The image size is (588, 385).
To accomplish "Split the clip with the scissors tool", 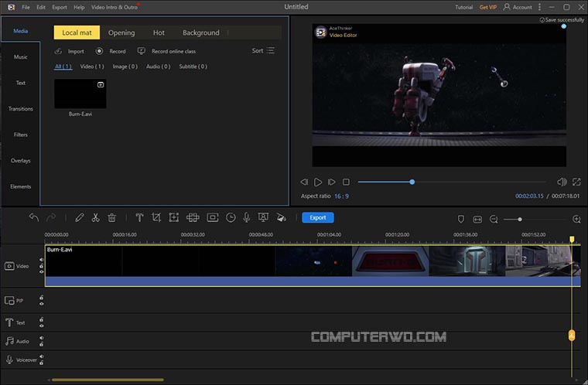I will (x=96, y=217).
